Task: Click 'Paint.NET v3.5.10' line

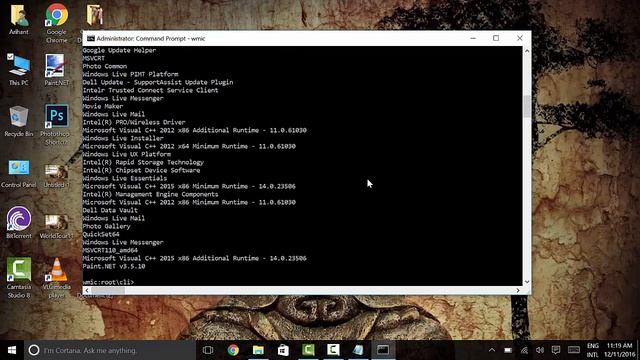Action: [113, 266]
